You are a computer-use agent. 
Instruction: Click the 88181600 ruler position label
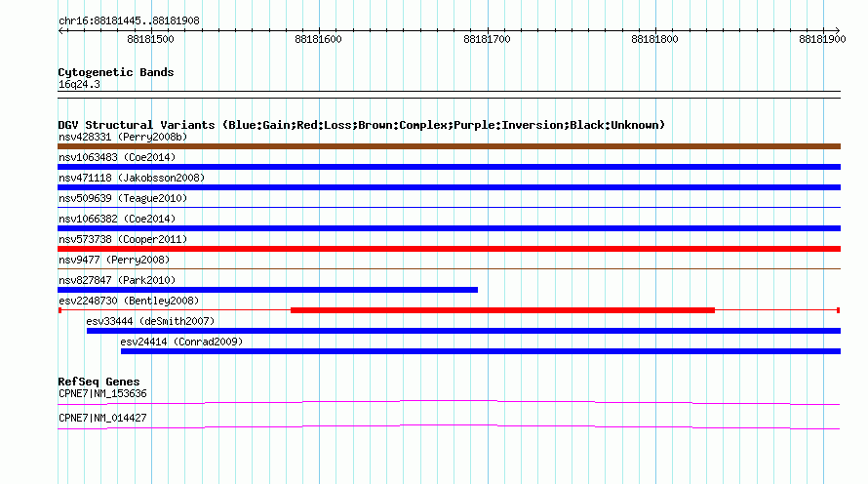(x=318, y=39)
